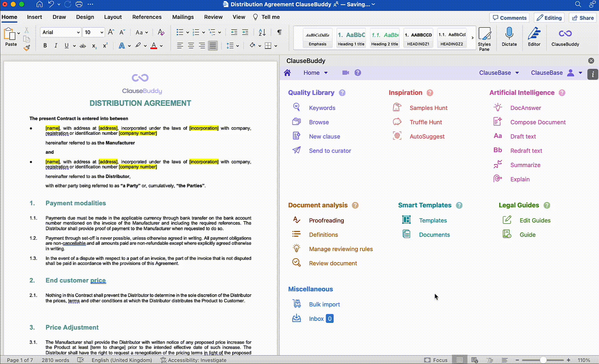
Task: Open the ClauseBuddy ribbon add-in
Action: [x=565, y=37]
